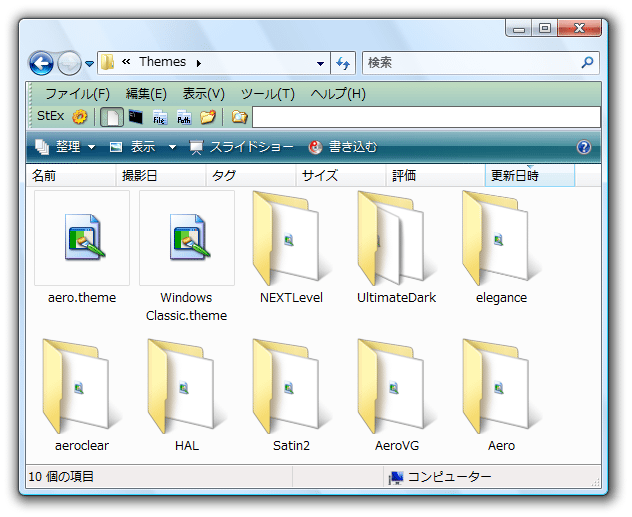Sort by タグ column header
632x517 pixels.
click(x=251, y=176)
